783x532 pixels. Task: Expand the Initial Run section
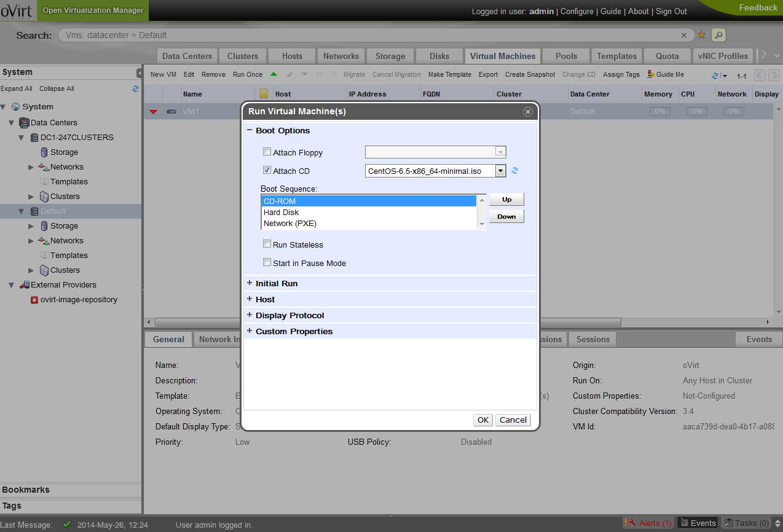tap(276, 283)
